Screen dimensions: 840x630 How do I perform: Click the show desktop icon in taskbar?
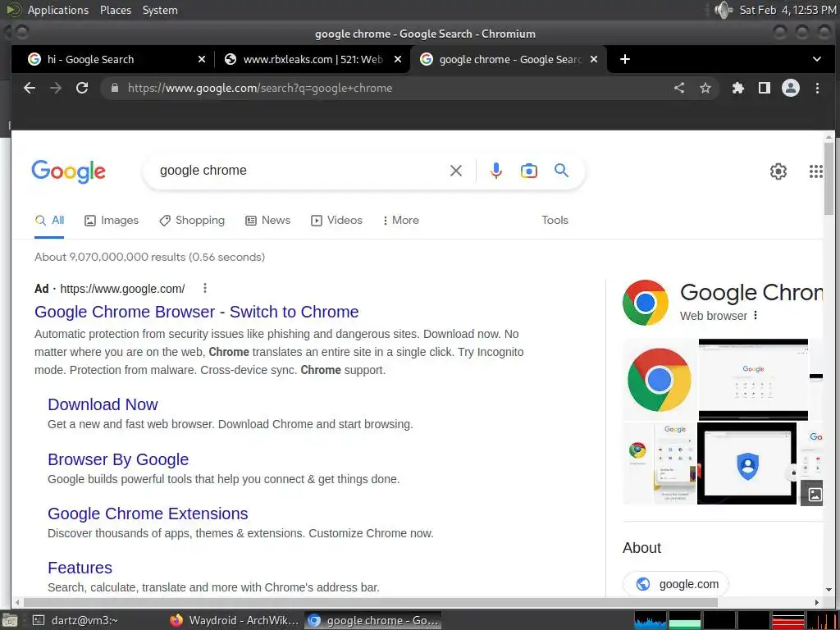tap(9, 621)
